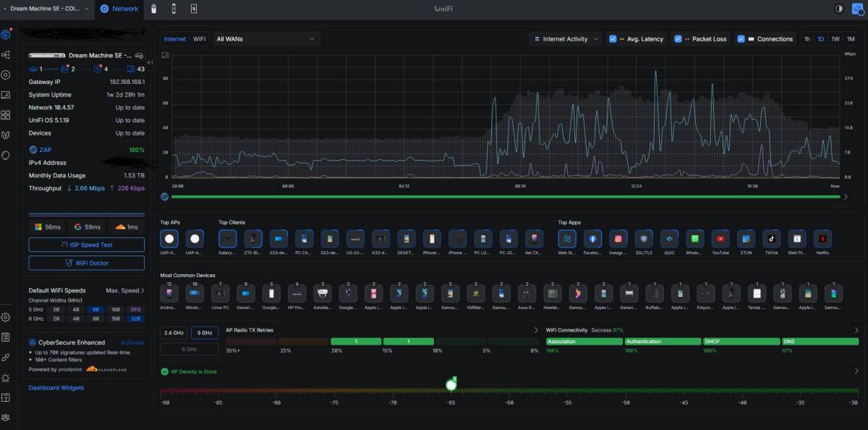Click the AP density signal slider marker
The image size is (868, 430).
(451, 384)
